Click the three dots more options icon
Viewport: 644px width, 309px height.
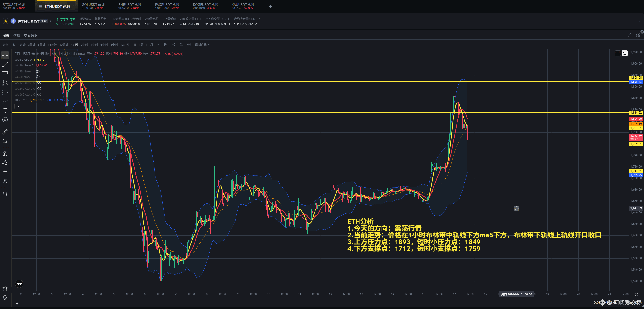point(638,21)
